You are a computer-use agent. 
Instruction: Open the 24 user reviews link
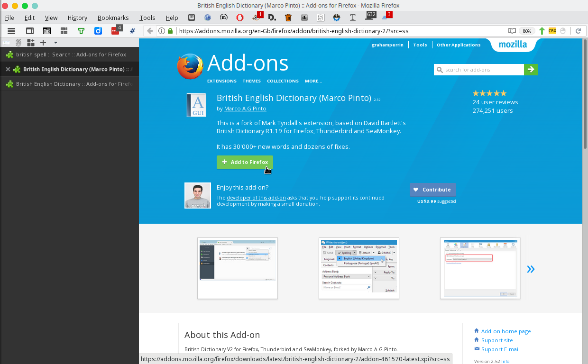(495, 102)
